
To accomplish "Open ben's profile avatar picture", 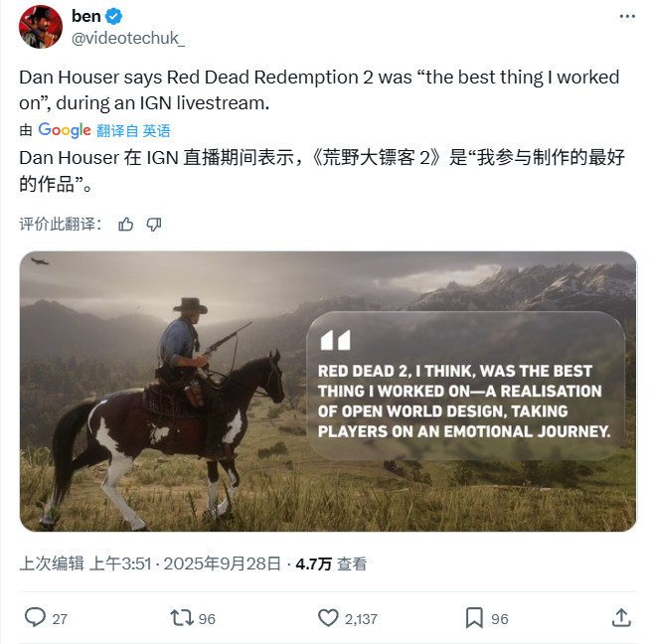I will (x=41, y=27).
